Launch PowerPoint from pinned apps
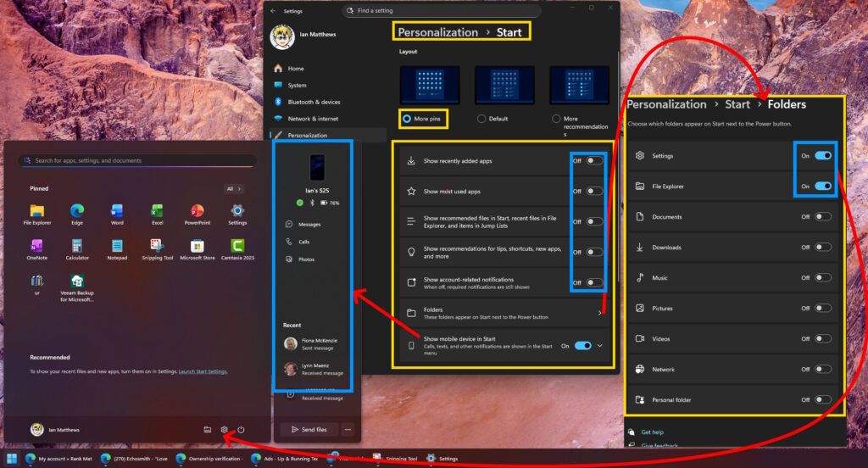This screenshot has width=868, height=468. click(197, 214)
